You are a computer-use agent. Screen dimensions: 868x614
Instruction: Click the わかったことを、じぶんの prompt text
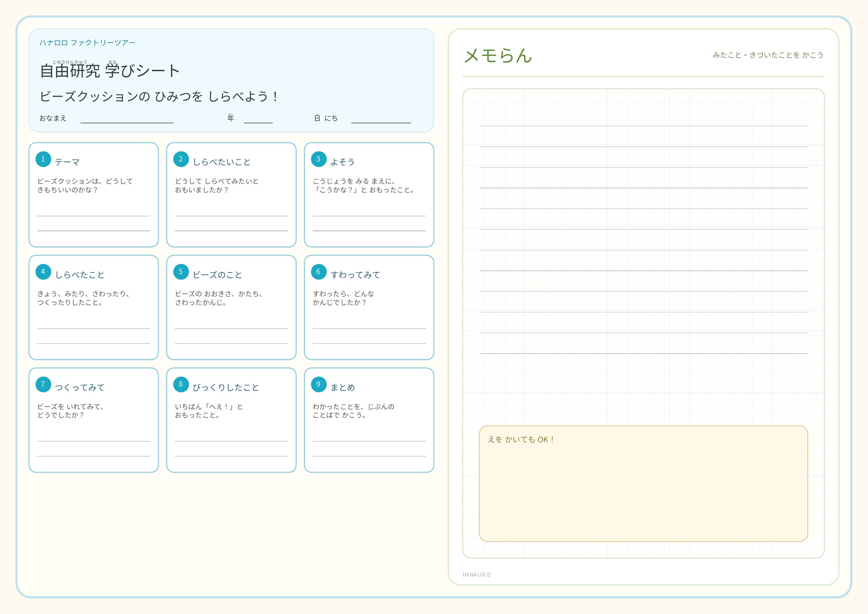pos(353,407)
